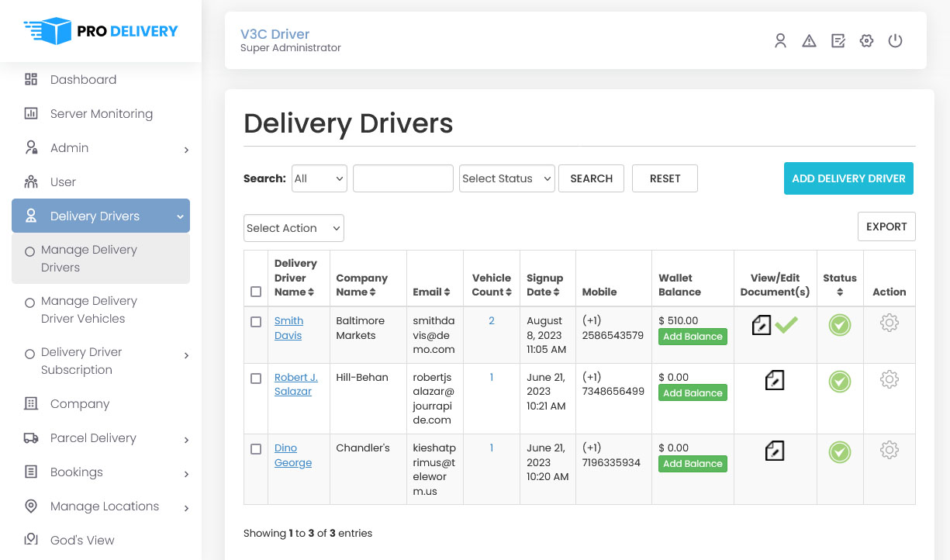Screen dimensions: 950x560
Task: Open Server Monitoring in the sidebar
Action: click(x=101, y=114)
